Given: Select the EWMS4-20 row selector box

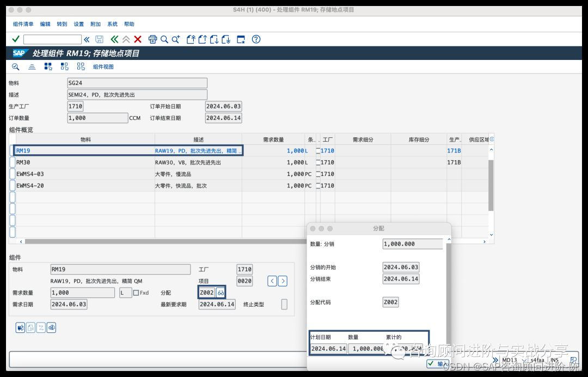Looking at the screenshot, I should (13, 186).
